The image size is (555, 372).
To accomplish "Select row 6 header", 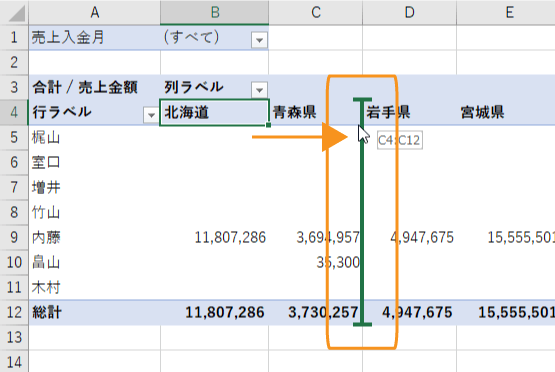I will pos(14,162).
